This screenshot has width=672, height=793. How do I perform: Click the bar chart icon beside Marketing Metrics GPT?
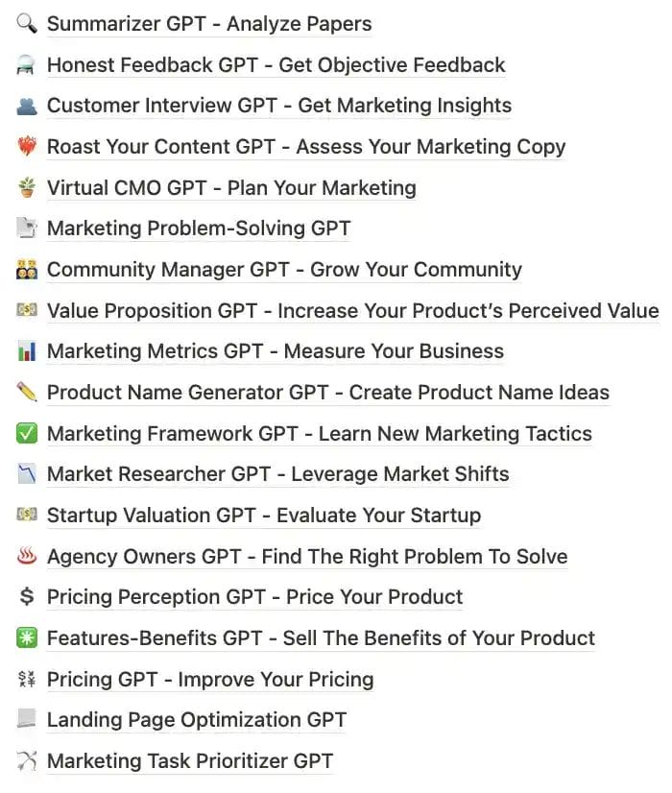point(26,351)
